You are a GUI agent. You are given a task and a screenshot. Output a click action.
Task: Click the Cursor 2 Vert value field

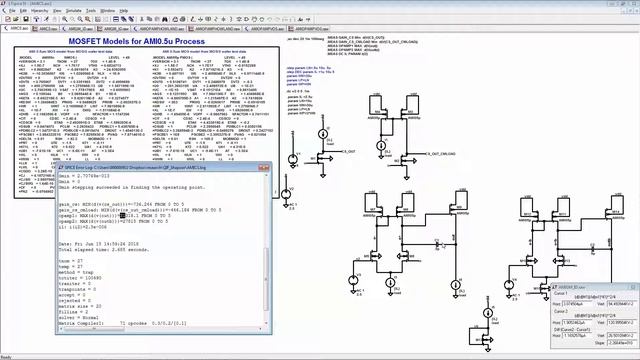pyautogui.click(x=622, y=322)
